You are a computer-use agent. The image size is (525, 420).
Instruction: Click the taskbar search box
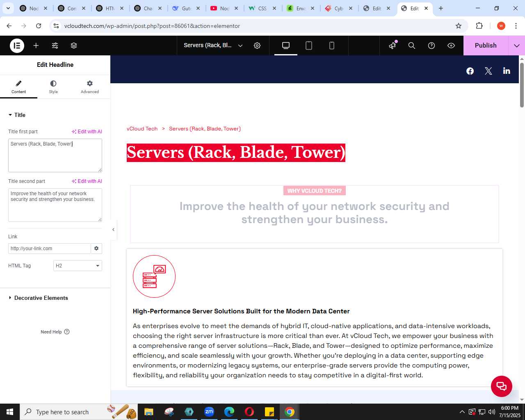[78, 412]
